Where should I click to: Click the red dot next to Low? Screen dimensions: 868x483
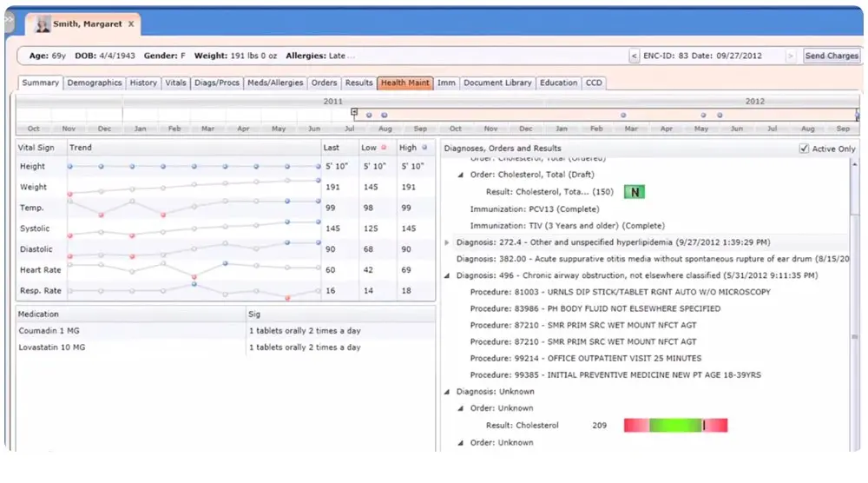pos(385,148)
